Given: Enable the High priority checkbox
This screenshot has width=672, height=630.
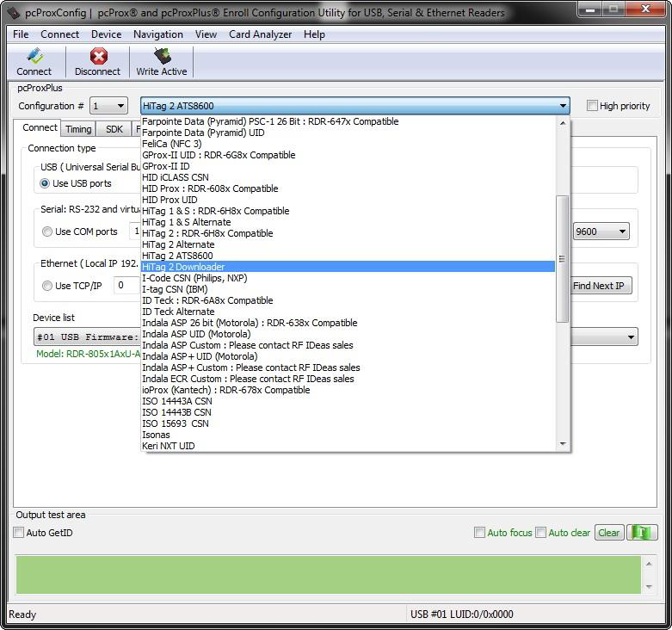Looking at the screenshot, I should point(592,106).
